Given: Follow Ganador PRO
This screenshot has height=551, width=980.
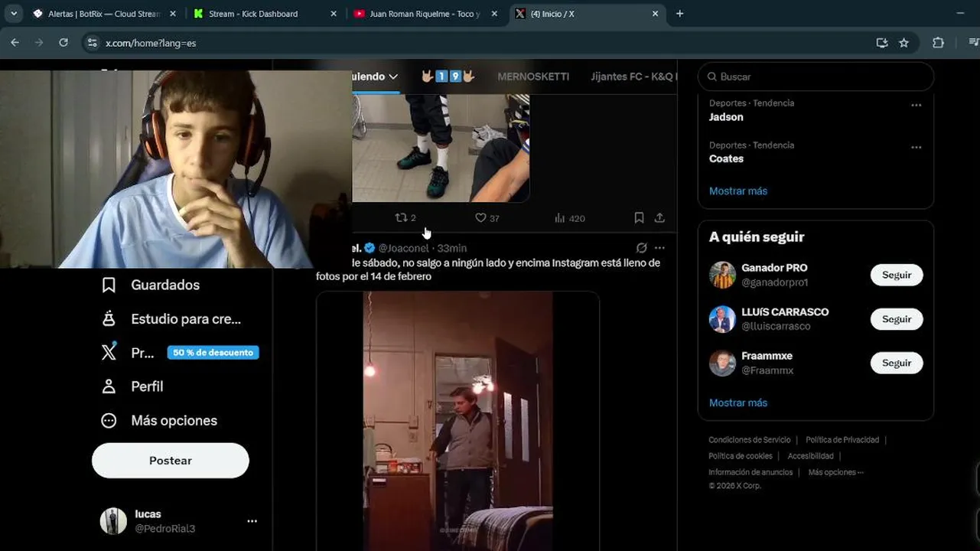Looking at the screenshot, I should [897, 275].
